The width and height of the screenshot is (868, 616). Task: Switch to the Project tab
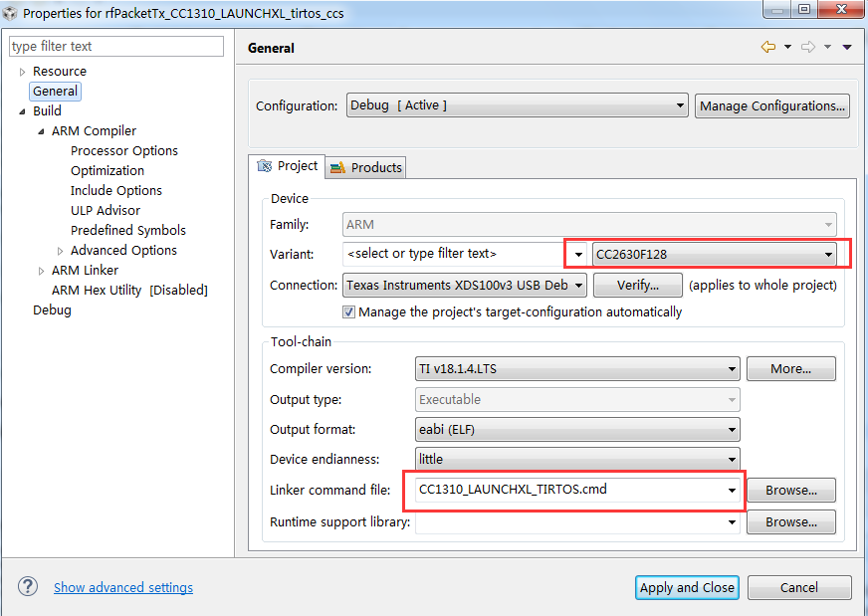point(288,166)
